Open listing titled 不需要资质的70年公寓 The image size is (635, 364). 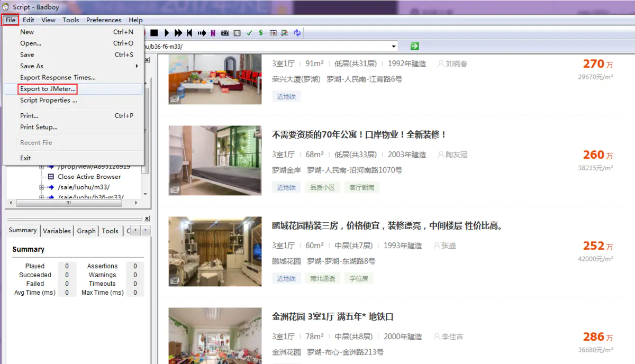pyautogui.click(x=360, y=135)
